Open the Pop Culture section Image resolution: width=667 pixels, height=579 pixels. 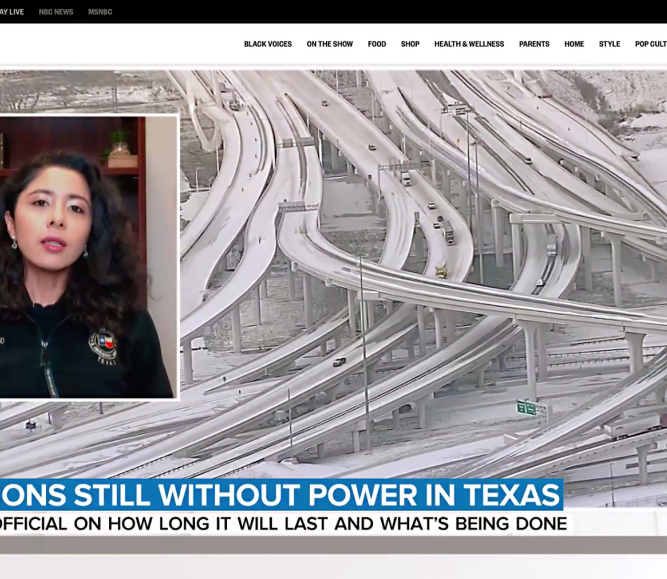[x=650, y=44]
